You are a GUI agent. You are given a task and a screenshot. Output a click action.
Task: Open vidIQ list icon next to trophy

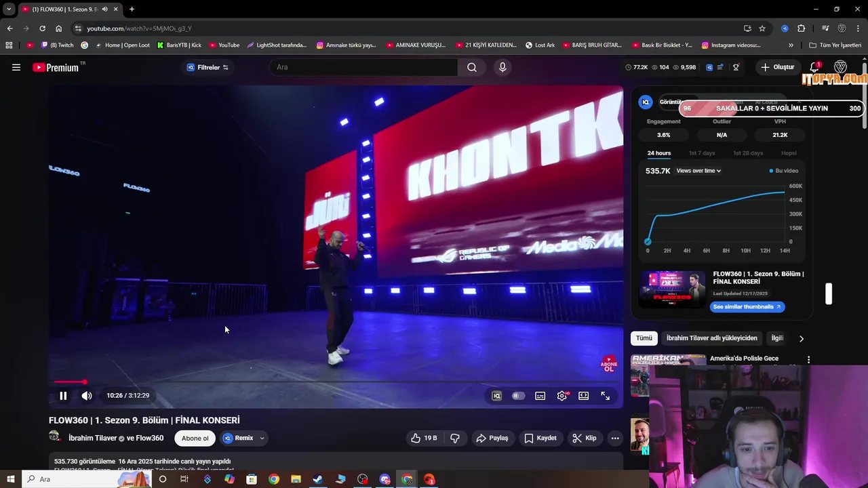(x=720, y=67)
